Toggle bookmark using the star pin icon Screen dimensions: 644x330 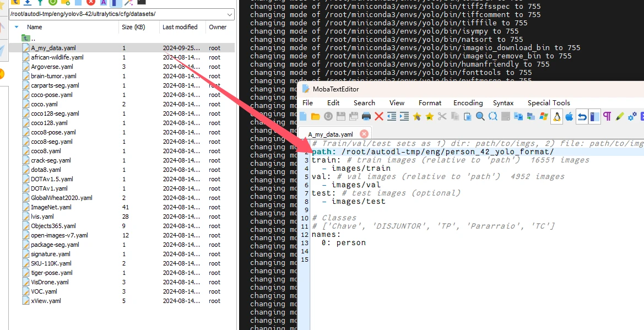pyautogui.click(x=417, y=117)
